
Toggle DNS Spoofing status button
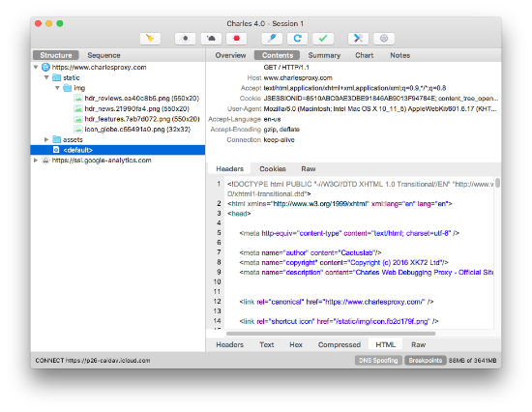(x=378, y=361)
